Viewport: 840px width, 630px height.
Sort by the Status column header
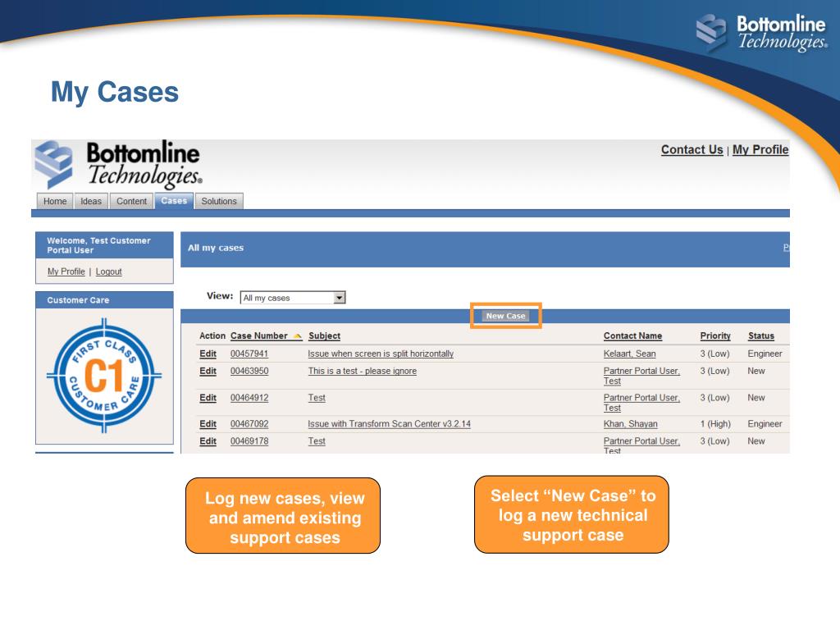click(760, 336)
